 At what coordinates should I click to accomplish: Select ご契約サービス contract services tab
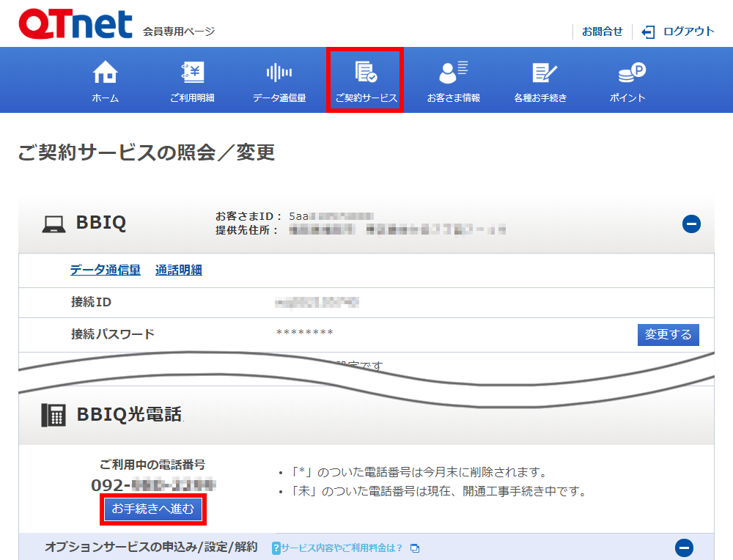point(365,80)
